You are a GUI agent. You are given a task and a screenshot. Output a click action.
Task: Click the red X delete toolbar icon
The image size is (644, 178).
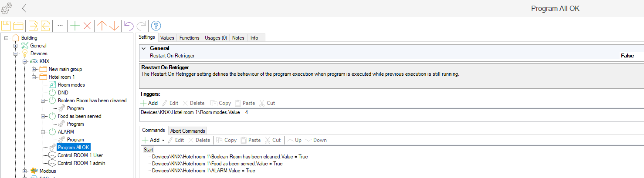click(x=87, y=26)
